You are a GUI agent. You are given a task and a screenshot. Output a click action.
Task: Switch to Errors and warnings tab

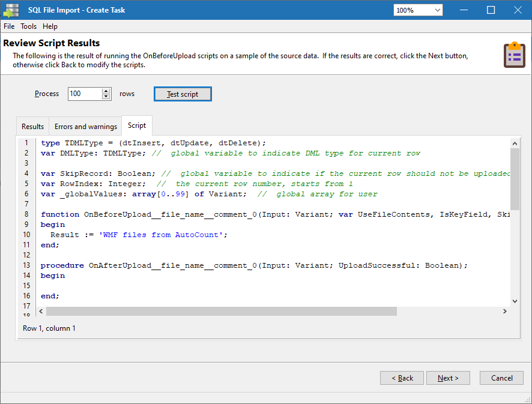pyautogui.click(x=85, y=127)
